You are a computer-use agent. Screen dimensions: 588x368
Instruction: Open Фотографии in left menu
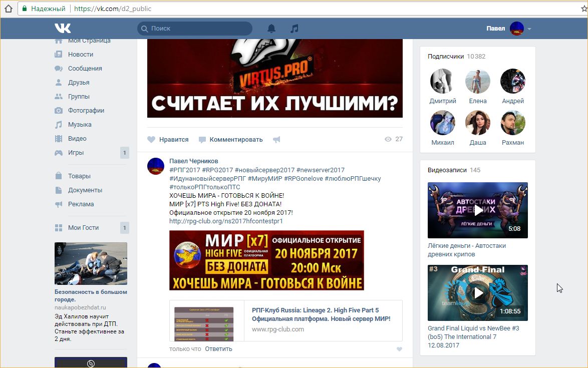click(x=86, y=111)
